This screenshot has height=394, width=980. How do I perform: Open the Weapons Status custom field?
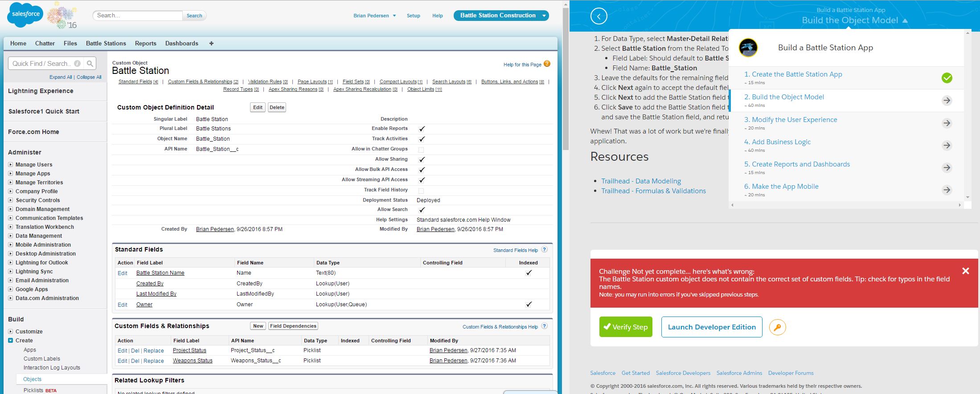[x=193, y=361]
